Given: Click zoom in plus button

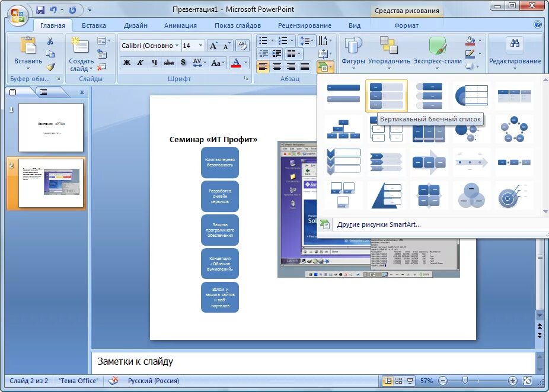Looking at the screenshot, I should (513, 381).
